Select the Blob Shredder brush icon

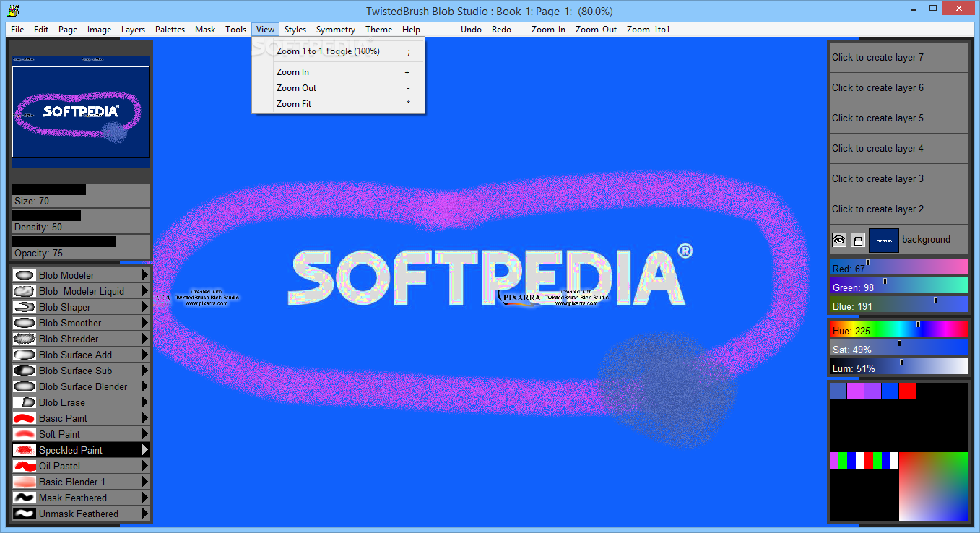click(x=25, y=339)
